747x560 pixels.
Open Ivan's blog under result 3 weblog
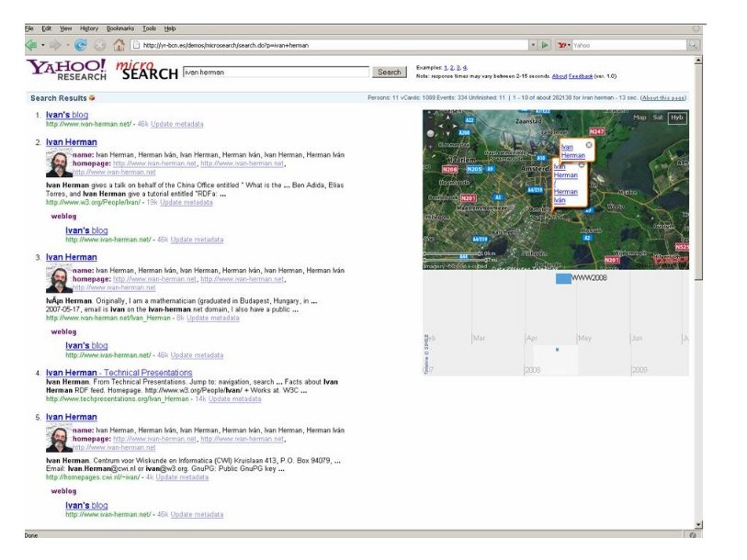pyautogui.click(x=86, y=346)
